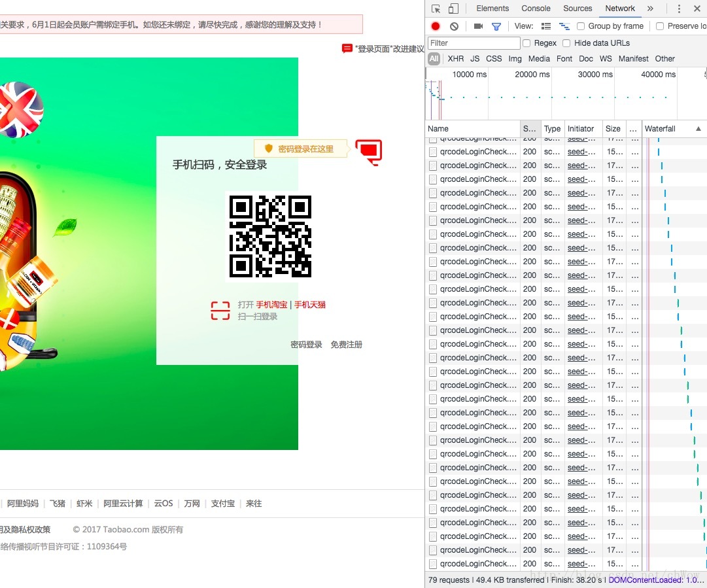
Task: Sort by the Type column header
Action: 553,128
